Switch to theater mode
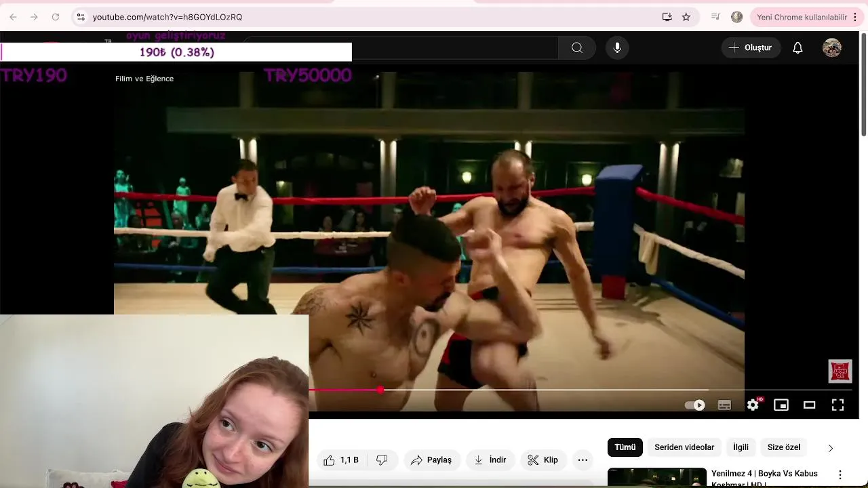 810,405
